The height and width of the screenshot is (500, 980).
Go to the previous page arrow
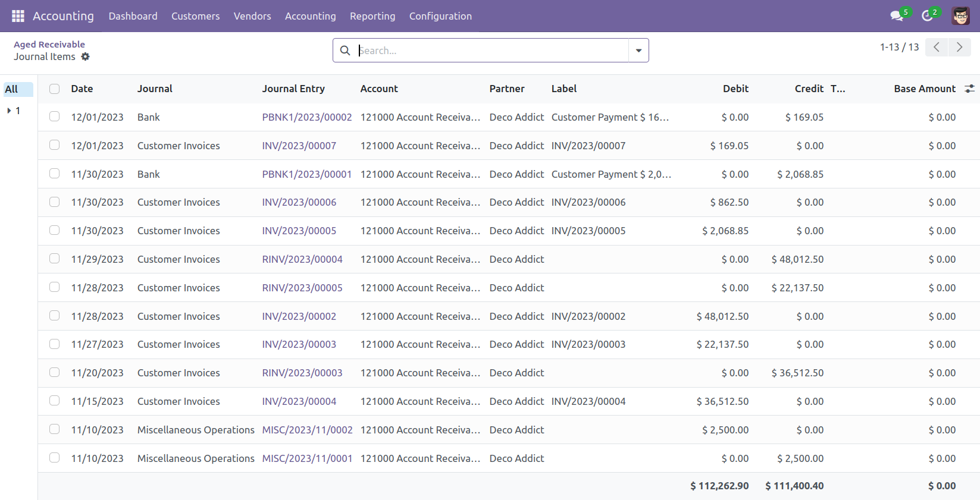[937, 47]
